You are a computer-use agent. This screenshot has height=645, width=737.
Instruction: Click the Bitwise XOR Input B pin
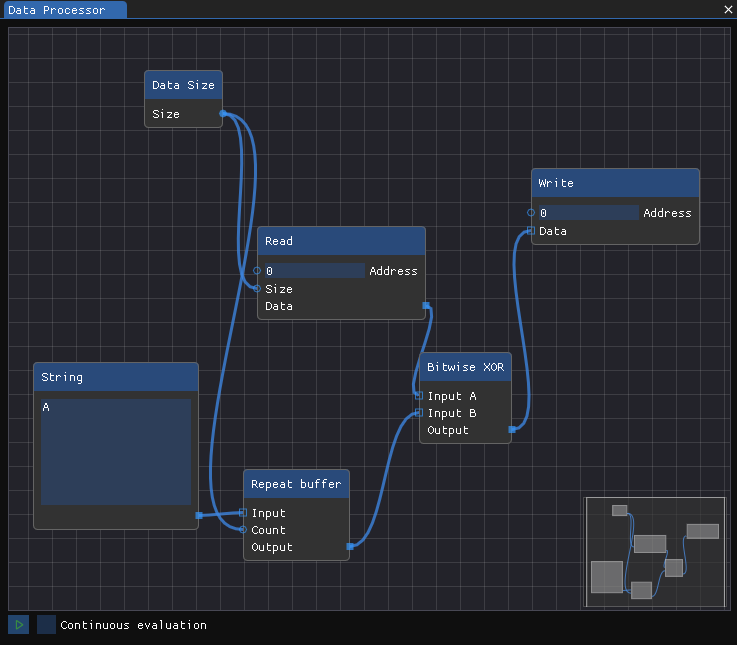tap(419, 413)
